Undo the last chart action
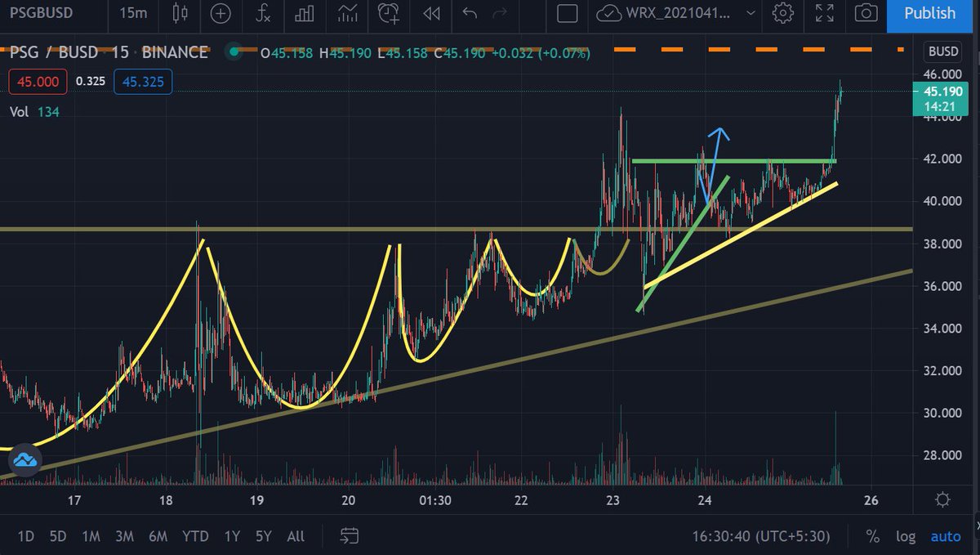 470,13
